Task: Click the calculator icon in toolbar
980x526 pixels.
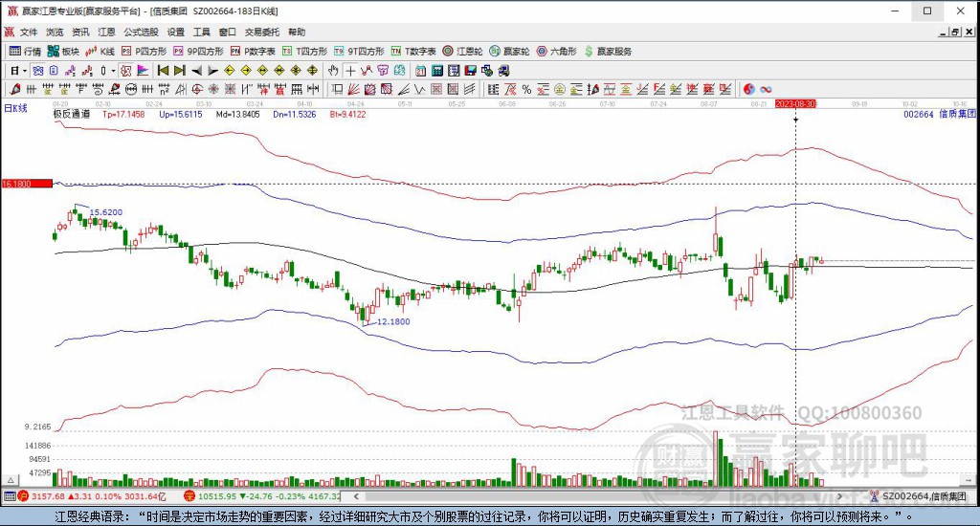Action: pos(437,71)
